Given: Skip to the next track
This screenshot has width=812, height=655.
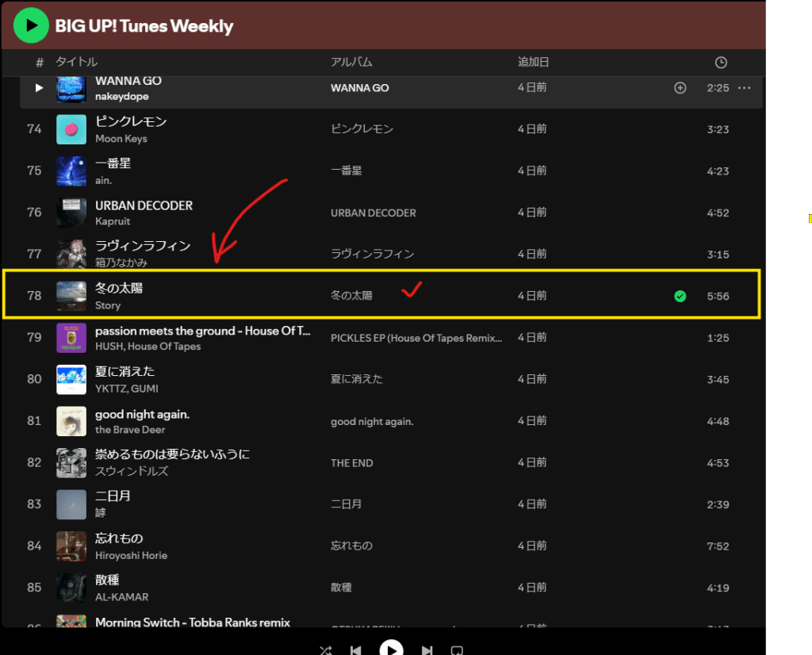Looking at the screenshot, I should [x=427, y=650].
